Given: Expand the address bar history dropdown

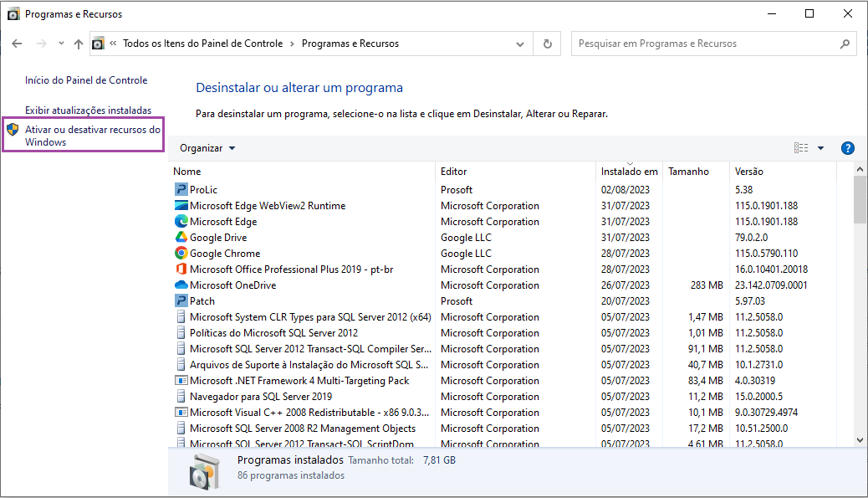Looking at the screenshot, I should [x=520, y=44].
